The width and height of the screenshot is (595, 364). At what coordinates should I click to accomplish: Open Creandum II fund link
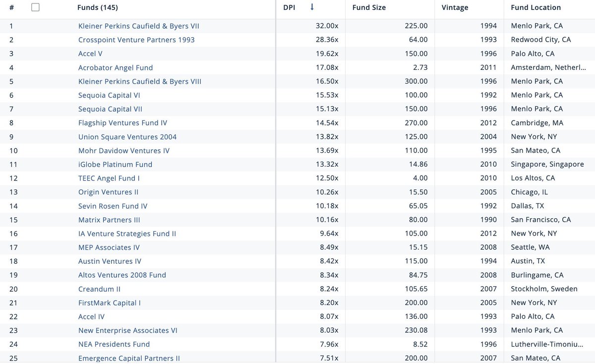[x=99, y=289]
